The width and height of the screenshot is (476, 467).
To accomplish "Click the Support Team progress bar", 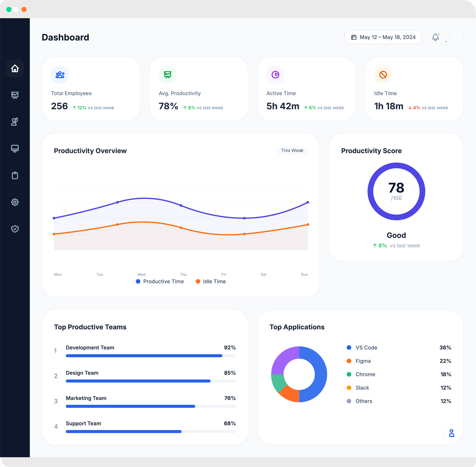I will (x=151, y=431).
